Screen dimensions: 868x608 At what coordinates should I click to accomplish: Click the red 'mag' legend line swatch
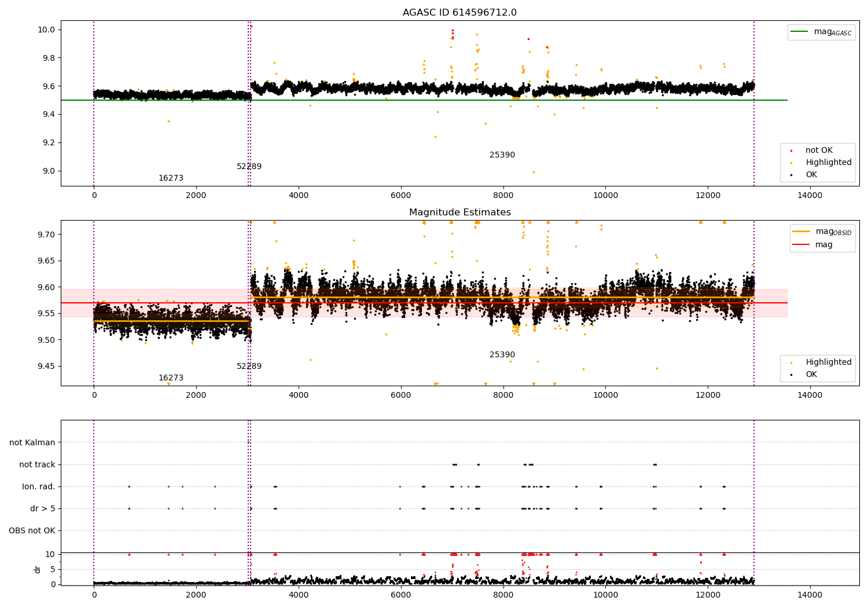[801, 245]
